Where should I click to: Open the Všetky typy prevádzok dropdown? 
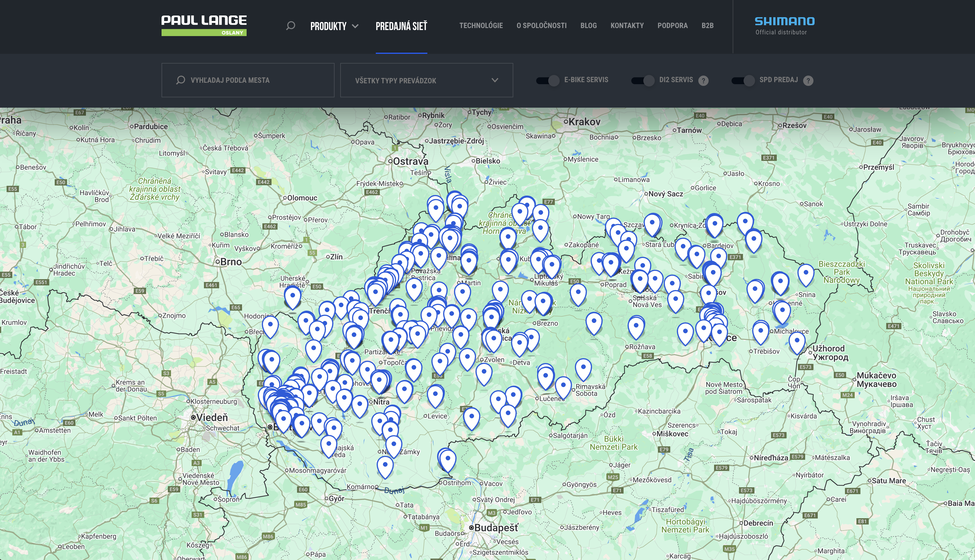pos(426,80)
